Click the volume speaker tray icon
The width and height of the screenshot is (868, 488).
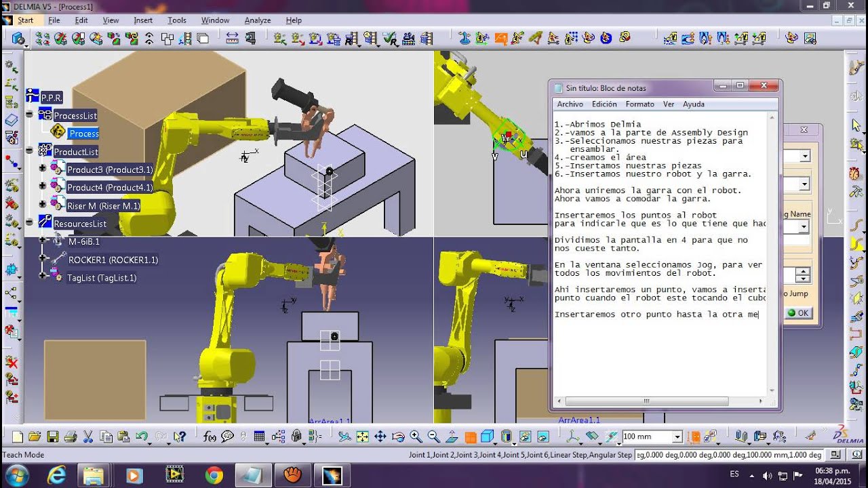pos(766,475)
